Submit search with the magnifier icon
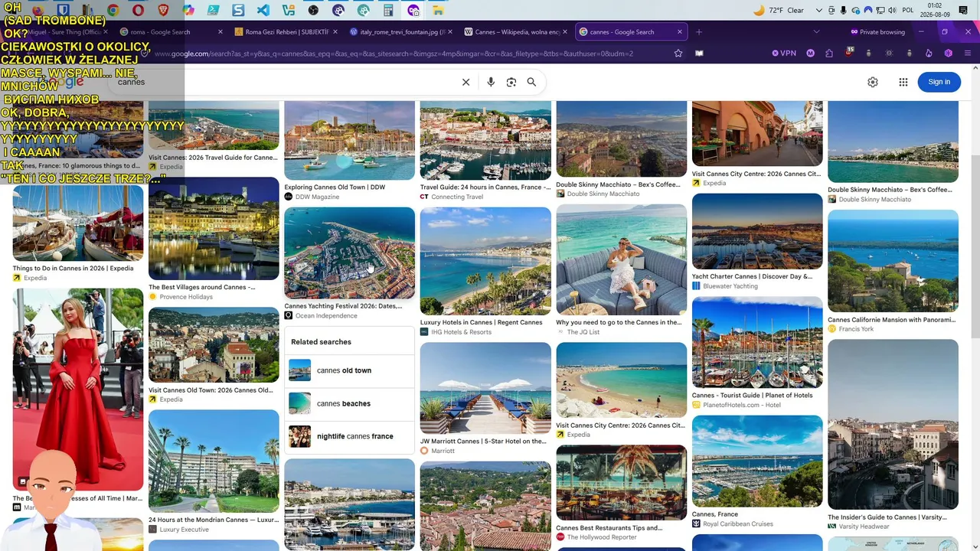980x551 pixels. (x=531, y=82)
